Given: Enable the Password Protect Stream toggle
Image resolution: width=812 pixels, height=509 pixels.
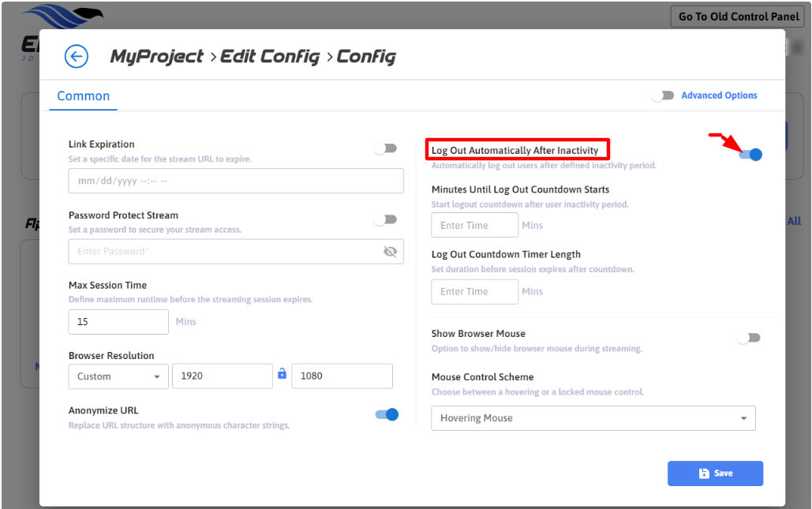Looking at the screenshot, I should point(386,219).
